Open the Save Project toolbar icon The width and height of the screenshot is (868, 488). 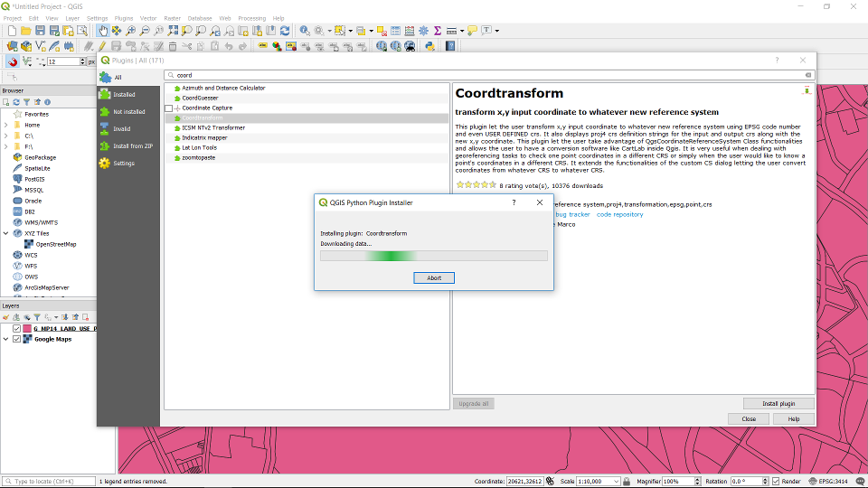click(x=41, y=31)
